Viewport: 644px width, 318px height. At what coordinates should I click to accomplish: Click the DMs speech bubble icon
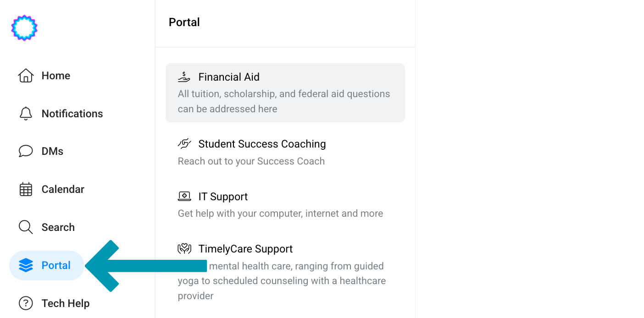coord(26,151)
